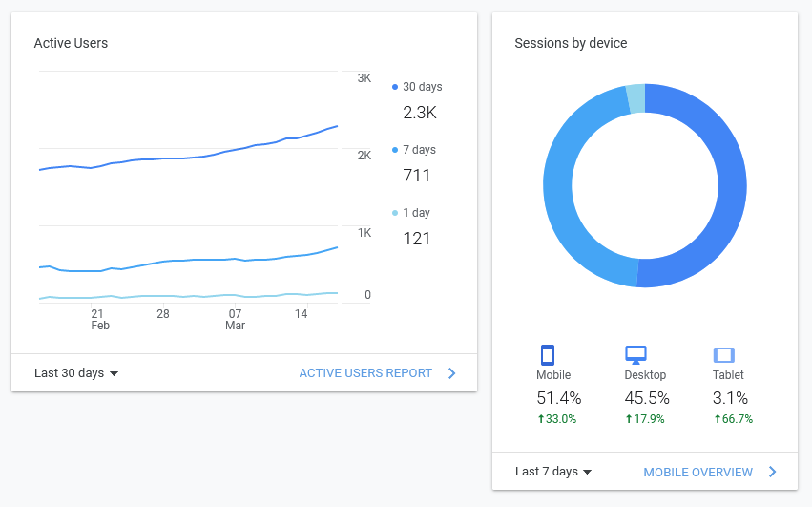
Task: Open the ACTIVE USERS REPORT link
Action: point(365,373)
